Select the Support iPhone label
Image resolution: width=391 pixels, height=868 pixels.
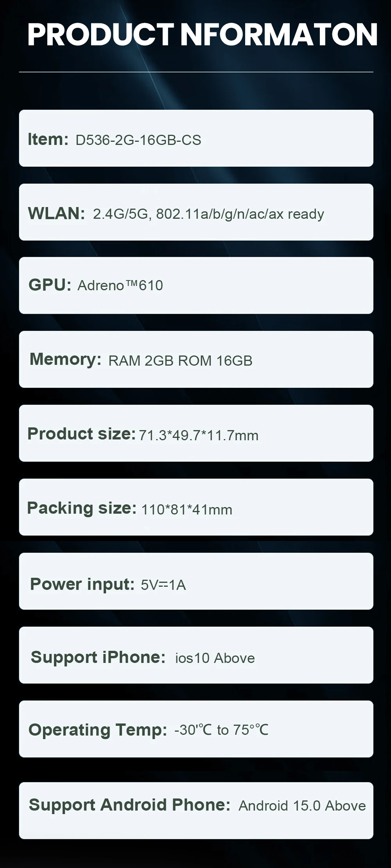point(98,657)
